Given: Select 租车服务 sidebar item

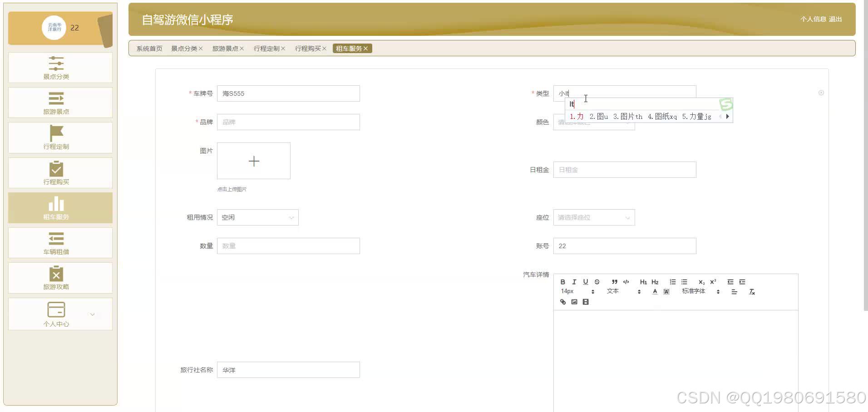Looking at the screenshot, I should tap(60, 208).
